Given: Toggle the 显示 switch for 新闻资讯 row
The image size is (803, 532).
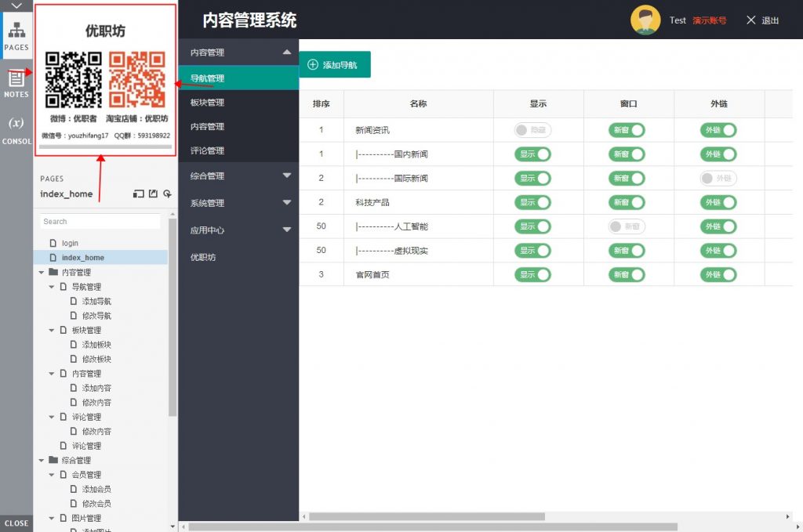Looking at the screenshot, I should pyautogui.click(x=532, y=130).
